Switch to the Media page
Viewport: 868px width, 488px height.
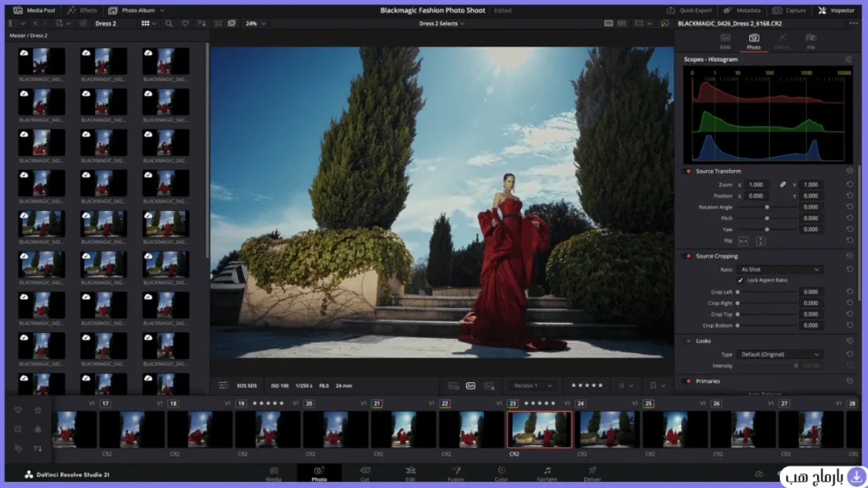click(274, 474)
